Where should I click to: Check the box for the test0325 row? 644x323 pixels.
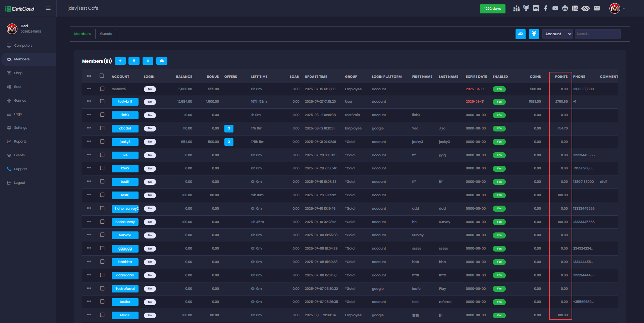(102, 89)
